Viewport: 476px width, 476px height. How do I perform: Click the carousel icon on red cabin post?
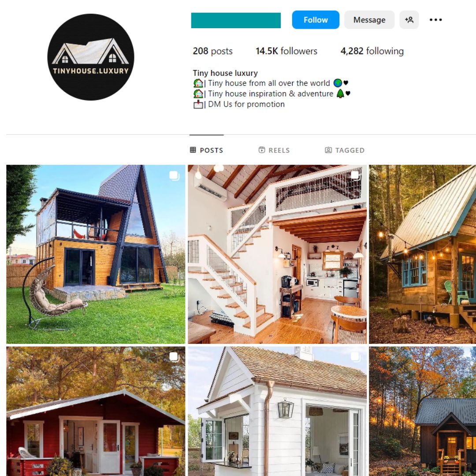[174, 357]
